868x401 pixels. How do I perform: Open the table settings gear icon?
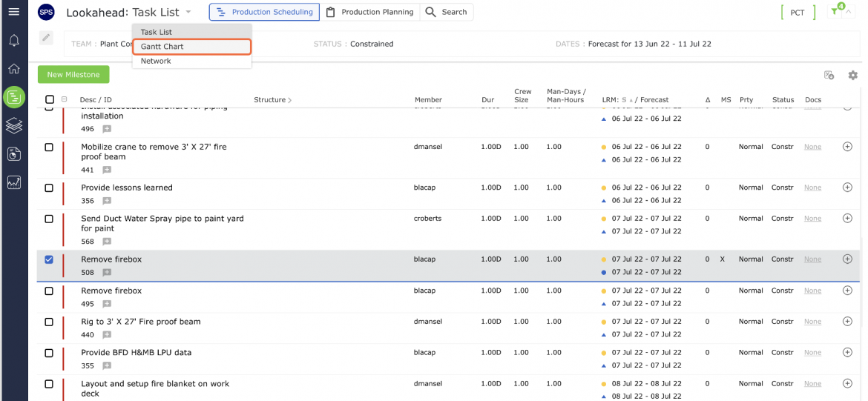(x=853, y=75)
